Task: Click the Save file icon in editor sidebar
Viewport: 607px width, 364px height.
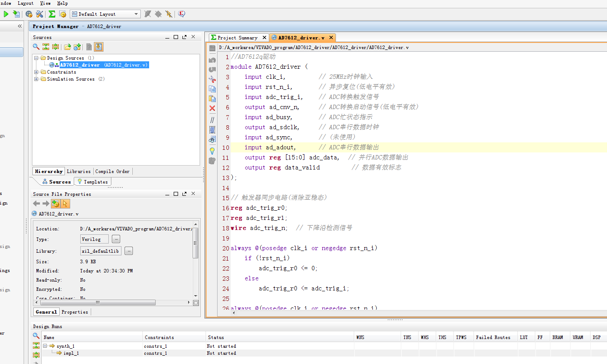Action: coord(212,48)
